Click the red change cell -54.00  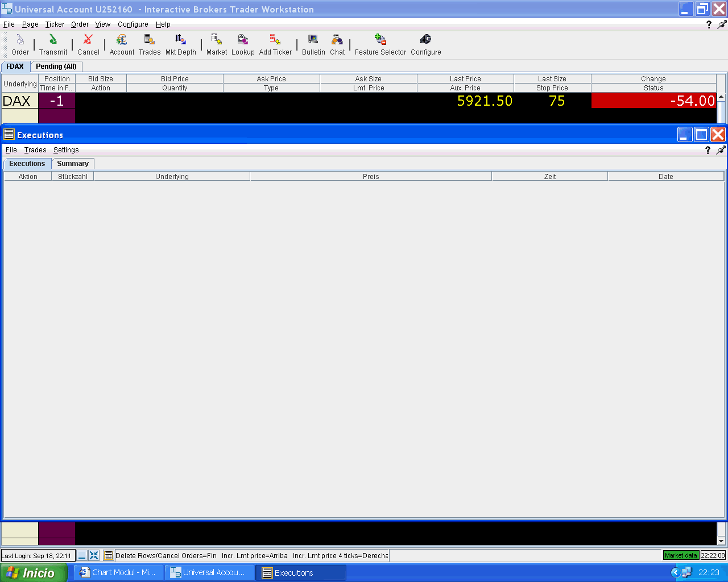click(x=654, y=101)
